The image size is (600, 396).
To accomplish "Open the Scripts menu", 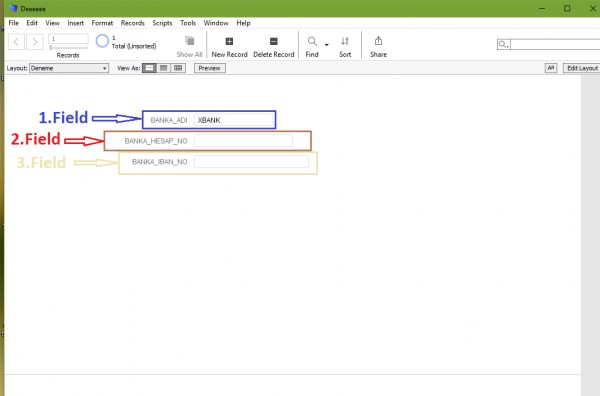I will tap(162, 23).
